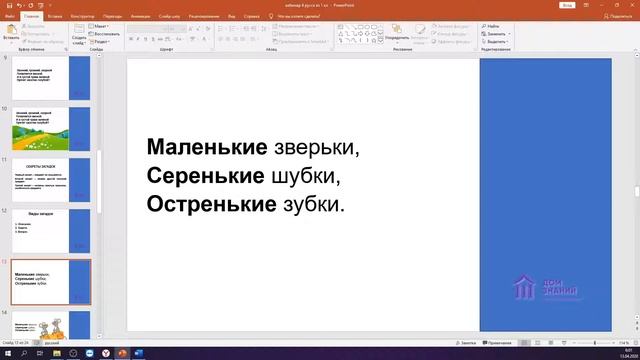Image resolution: width=640 pixels, height=360 pixels.
Task: Open the Вид ribbon tab
Action: click(x=231, y=16)
